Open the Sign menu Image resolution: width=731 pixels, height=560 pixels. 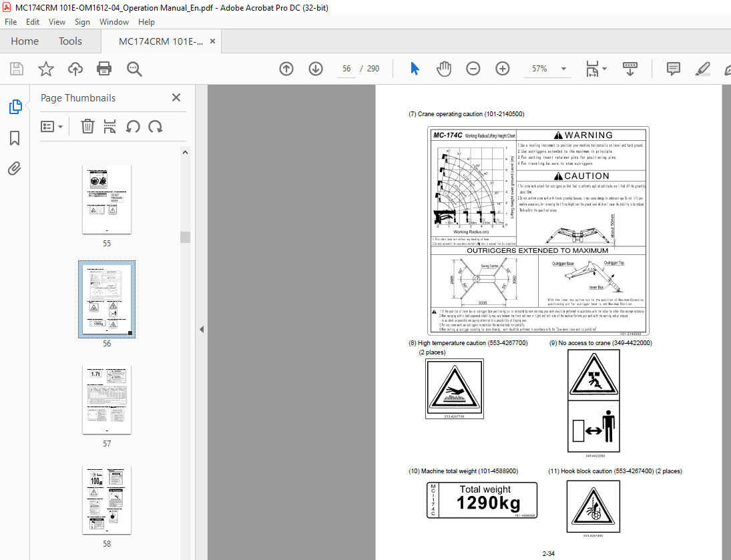coord(82,22)
